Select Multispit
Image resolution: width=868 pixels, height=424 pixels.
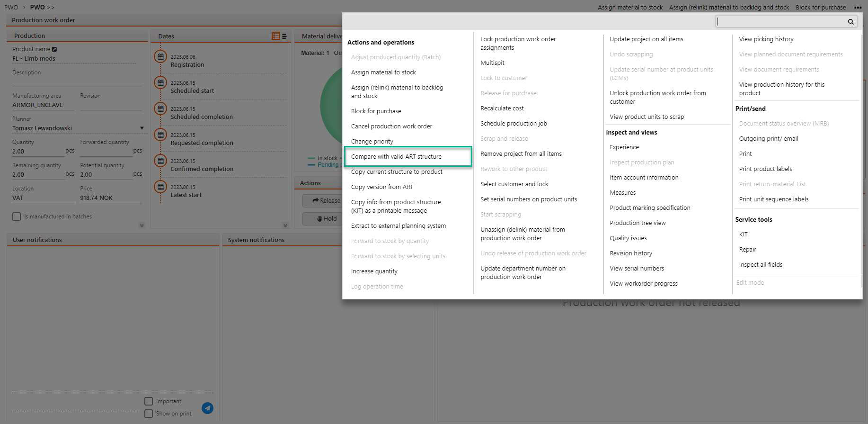coord(492,63)
